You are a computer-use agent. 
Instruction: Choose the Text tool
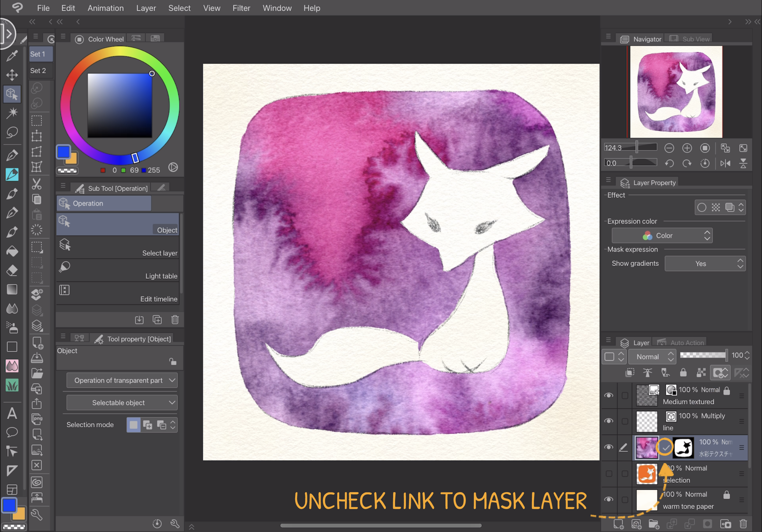point(12,414)
